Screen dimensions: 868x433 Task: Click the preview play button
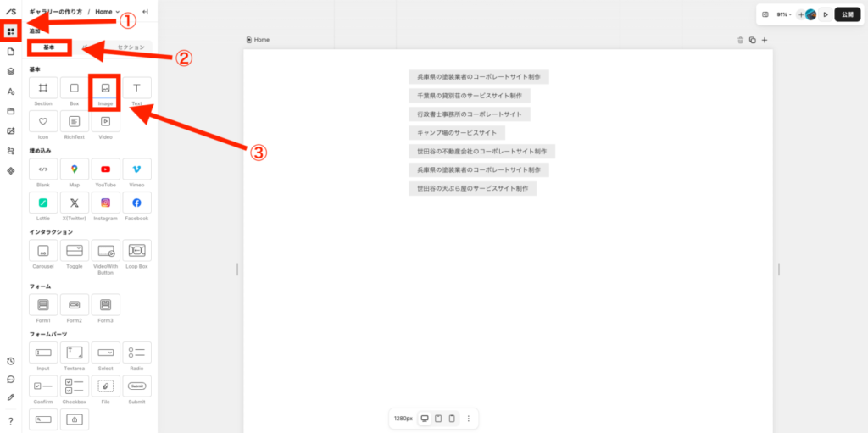(826, 14)
